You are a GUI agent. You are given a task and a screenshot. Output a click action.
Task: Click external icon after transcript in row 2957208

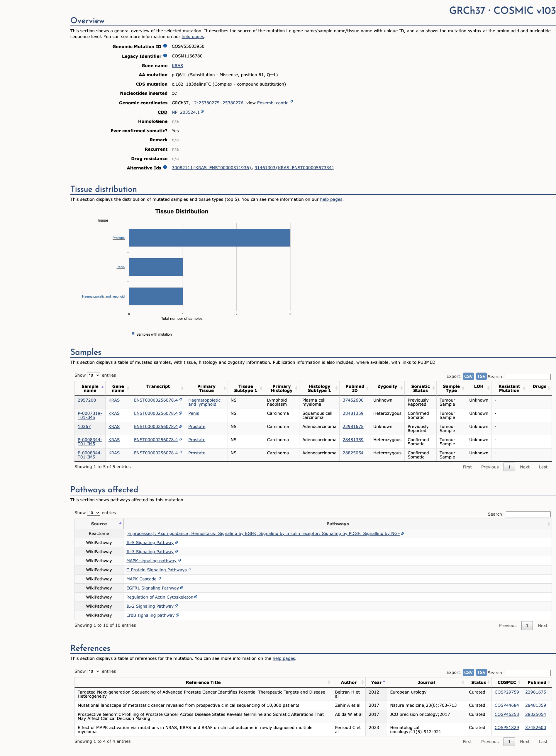(180, 400)
